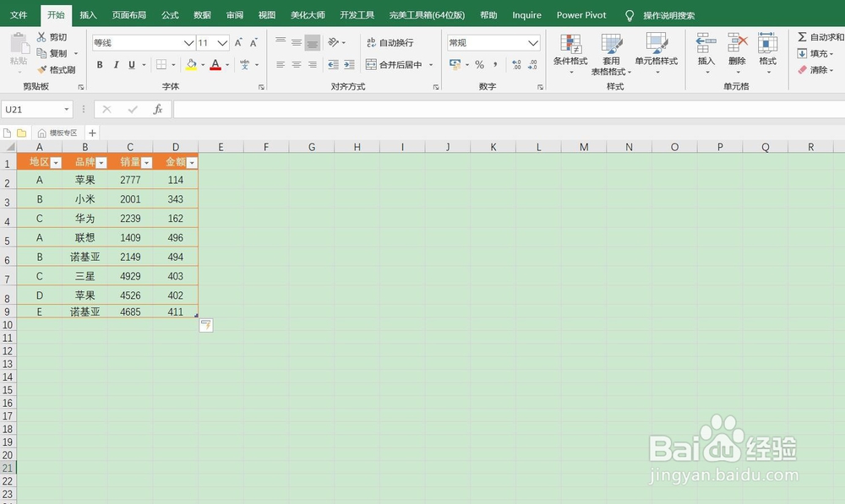Open the font name dropdown showing 等线
This screenshot has width=845, height=504.
(190, 42)
